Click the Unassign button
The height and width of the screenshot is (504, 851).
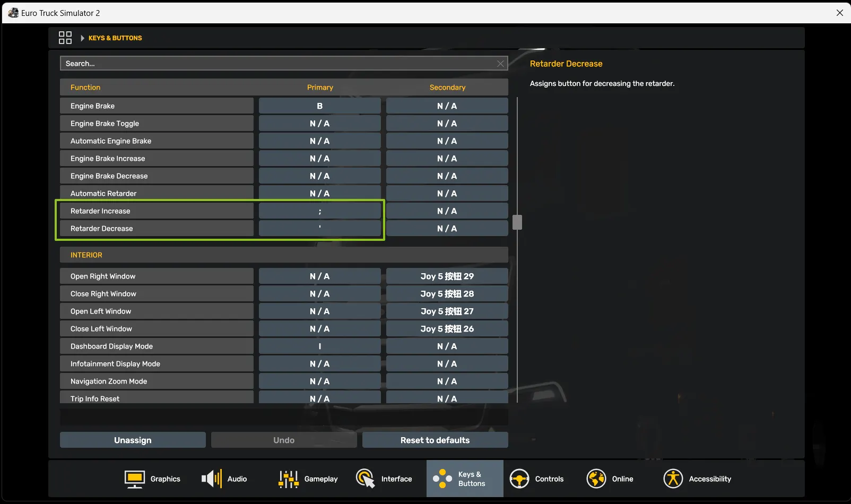tap(133, 440)
